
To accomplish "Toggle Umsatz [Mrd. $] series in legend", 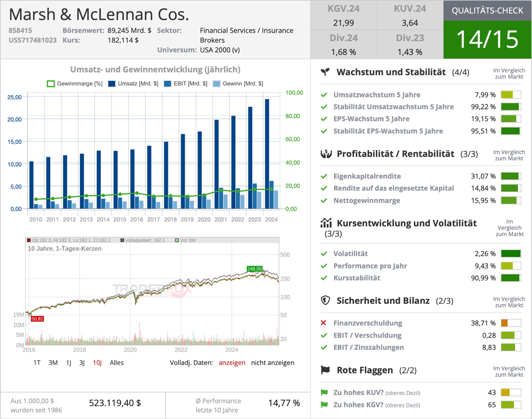I will tap(133, 84).
